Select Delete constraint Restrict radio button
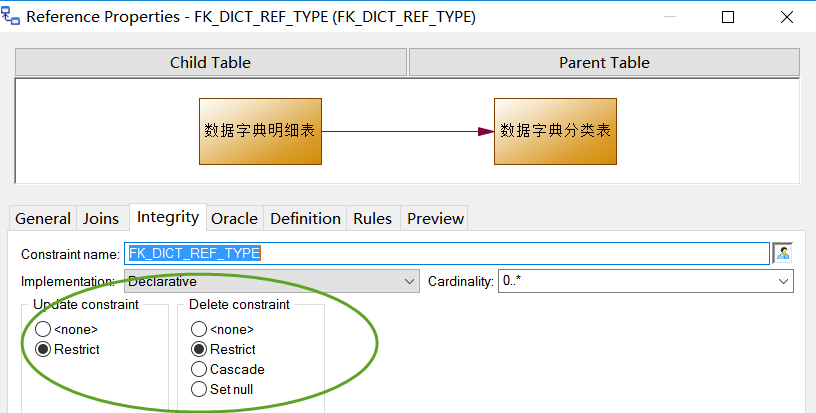Viewport: 816px width, 413px height. coord(199,349)
